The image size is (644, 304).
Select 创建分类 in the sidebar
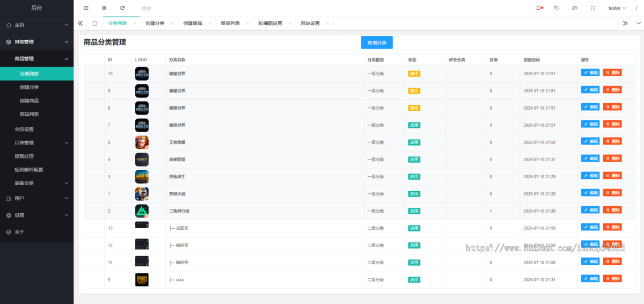[x=36, y=87]
